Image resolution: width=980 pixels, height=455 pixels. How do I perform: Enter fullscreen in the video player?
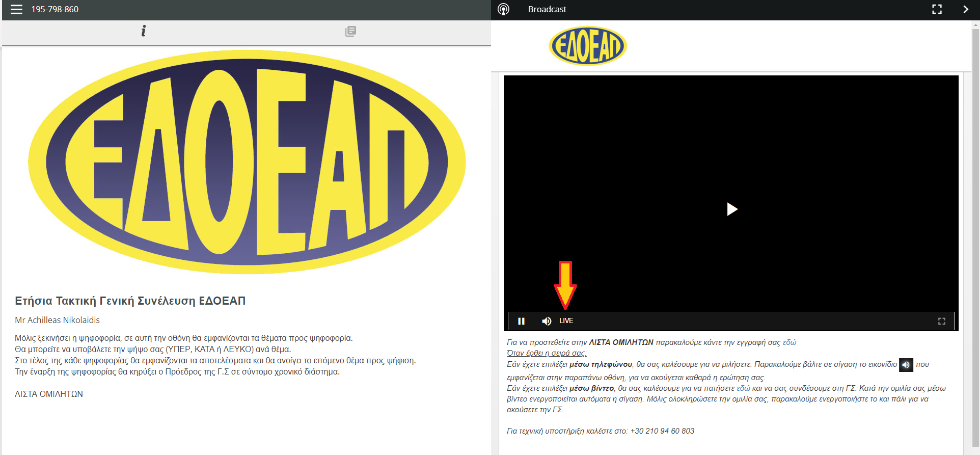coord(941,321)
